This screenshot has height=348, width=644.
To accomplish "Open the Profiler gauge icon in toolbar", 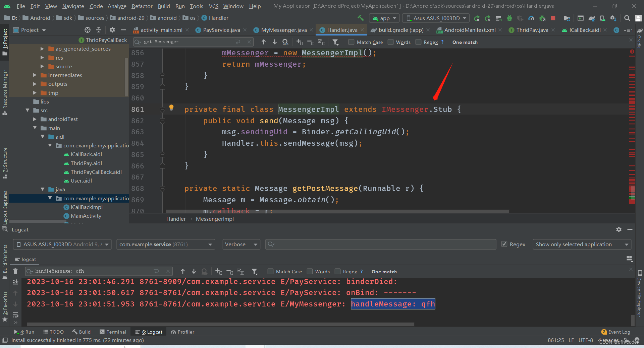I will pos(531,18).
